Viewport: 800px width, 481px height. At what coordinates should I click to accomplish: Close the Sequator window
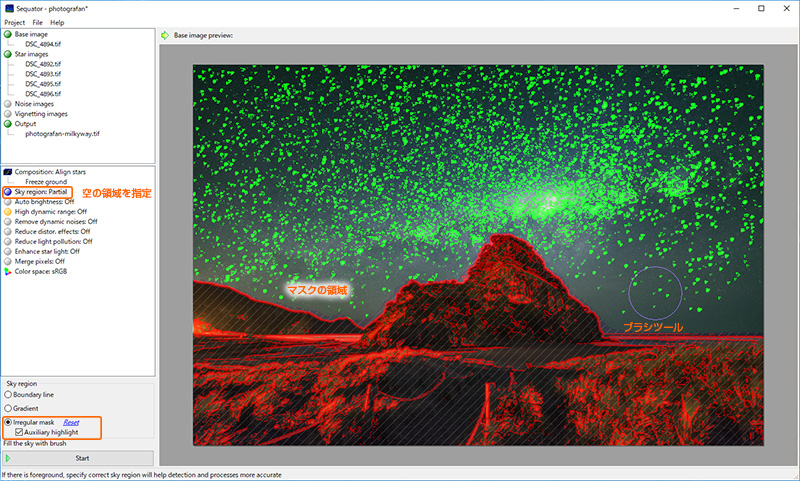[x=786, y=9]
